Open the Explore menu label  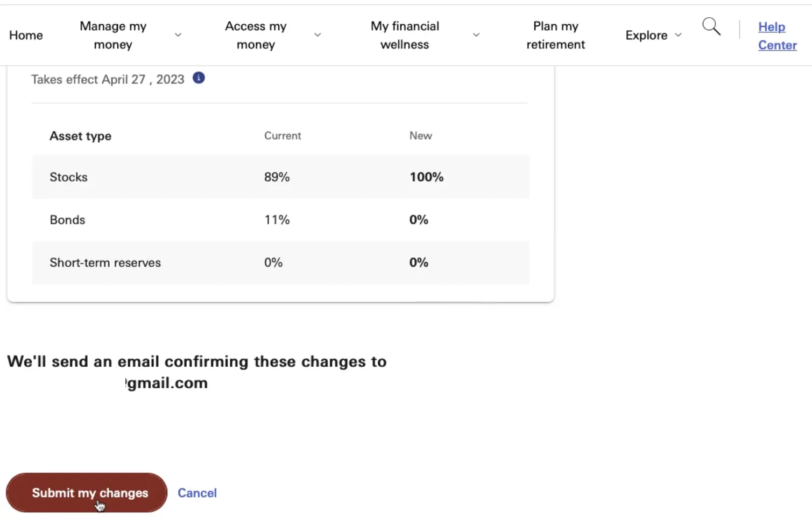pos(646,35)
